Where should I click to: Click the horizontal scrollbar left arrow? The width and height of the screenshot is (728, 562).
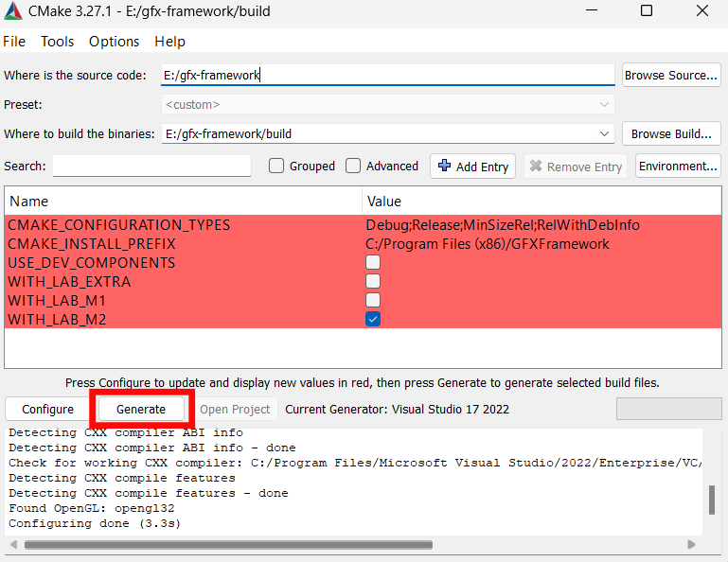(13, 544)
